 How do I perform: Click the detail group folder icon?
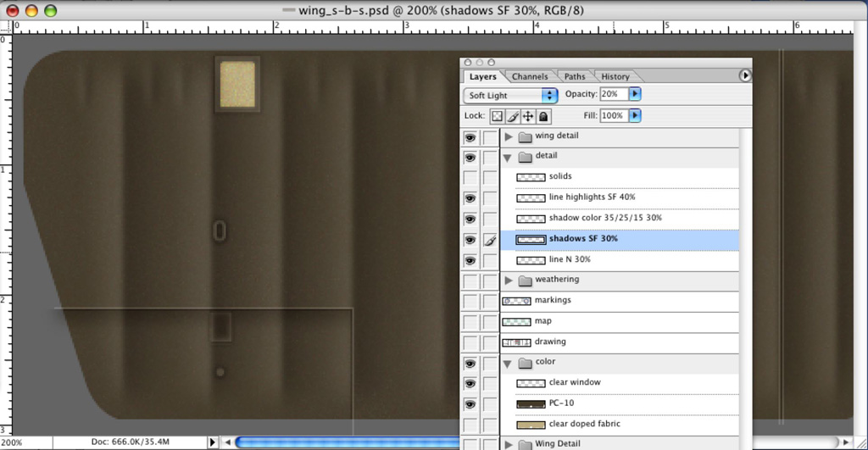pyautogui.click(x=525, y=157)
